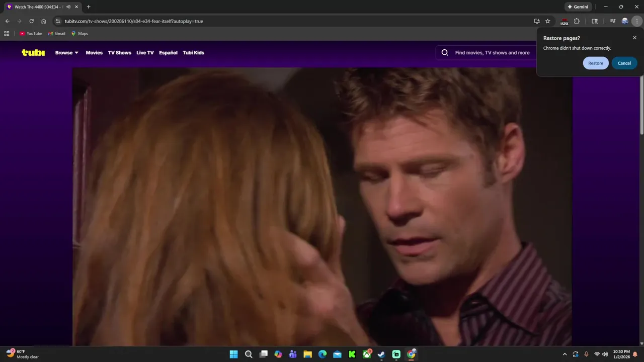644x362 pixels.
Task: Open weather widget showing 60°F
Action: (23, 354)
